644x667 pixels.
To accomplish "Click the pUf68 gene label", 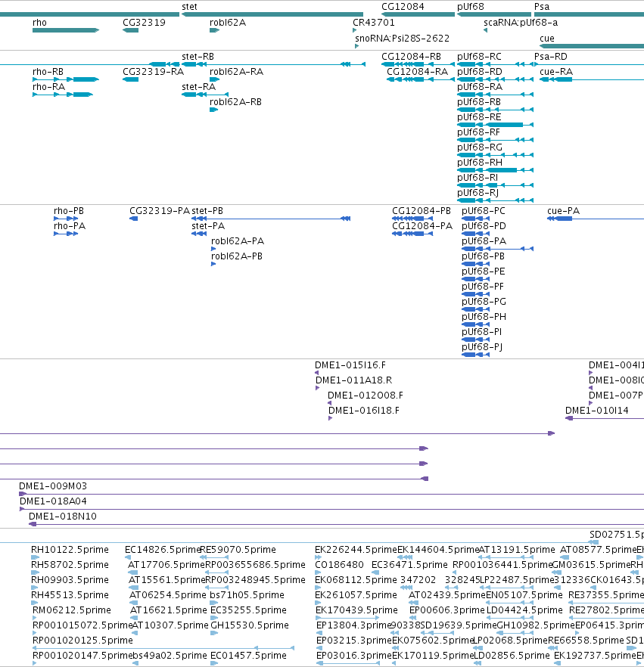I will coord(471,6).
